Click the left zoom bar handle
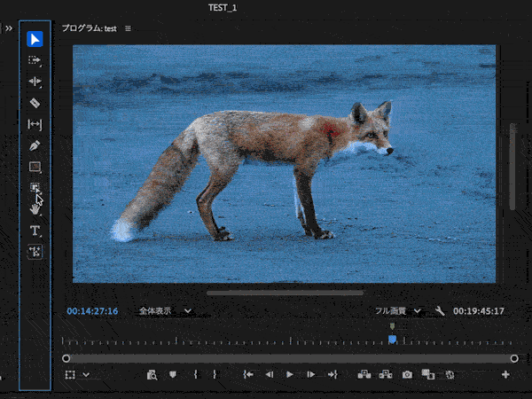Image resolution: width=532 pixels, height=399 pixels. pyautogui.click(x=66, y=358)
